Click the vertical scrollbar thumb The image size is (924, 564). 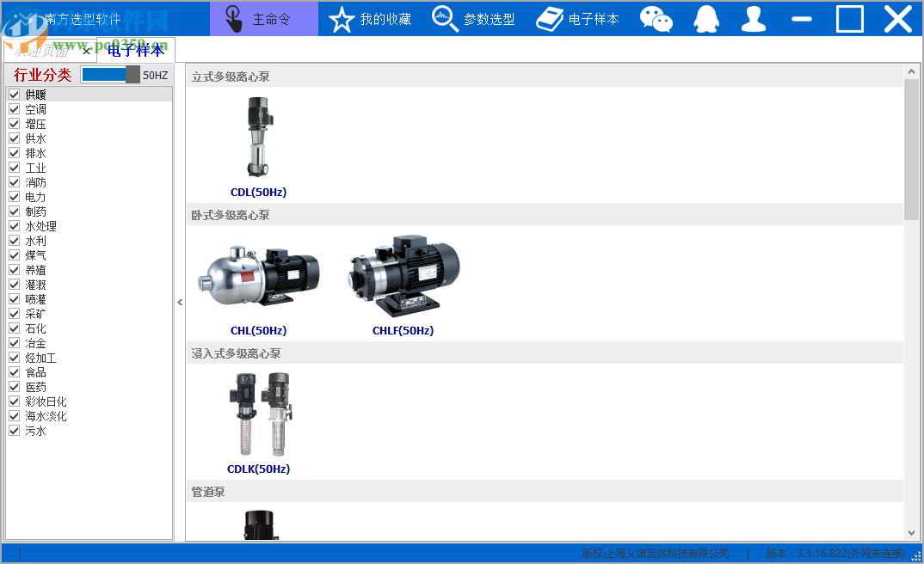coord(911,150)
